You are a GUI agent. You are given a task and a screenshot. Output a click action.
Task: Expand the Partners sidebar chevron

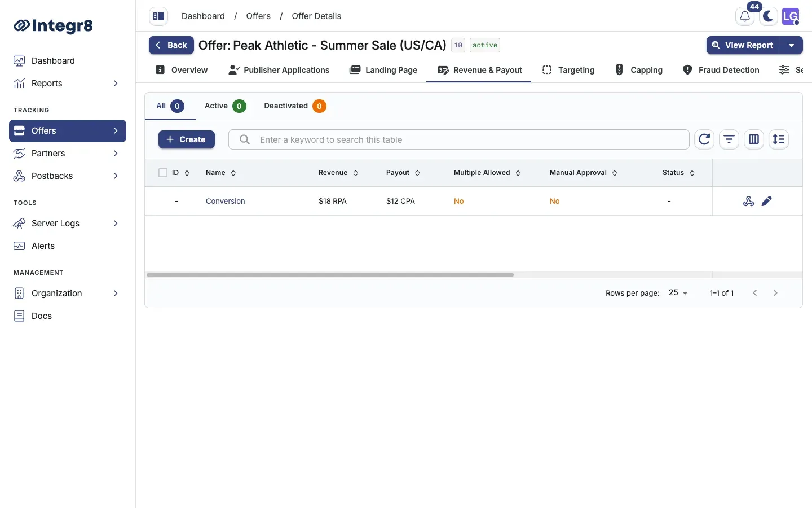[x=116, y=154]
